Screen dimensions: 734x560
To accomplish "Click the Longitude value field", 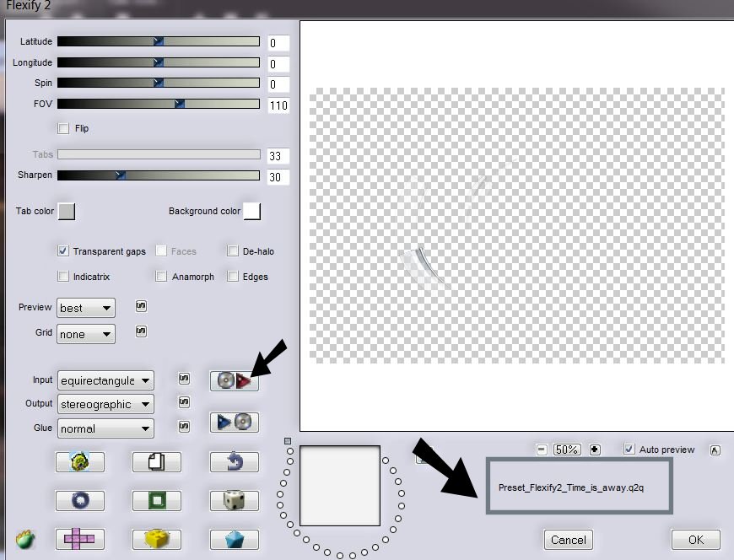I will 278,64.
